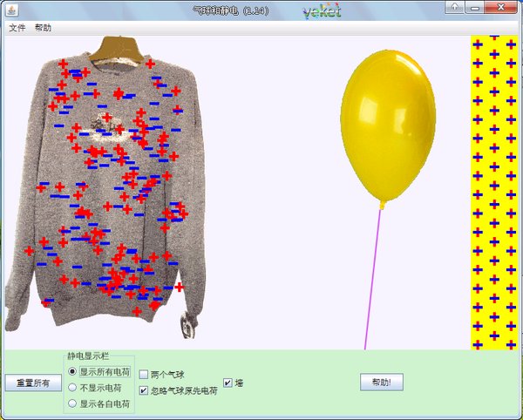Click the sweater's wooden hanger

tap(117, 50)
